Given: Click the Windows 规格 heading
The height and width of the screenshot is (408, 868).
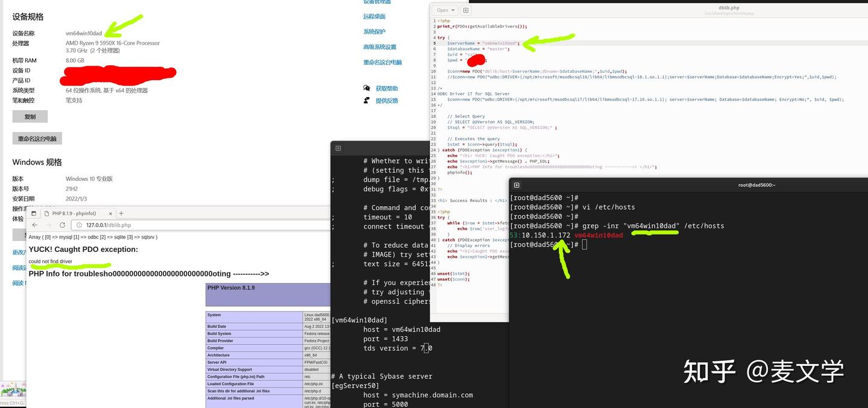Looking at the screenshot, I should (37, 162).
